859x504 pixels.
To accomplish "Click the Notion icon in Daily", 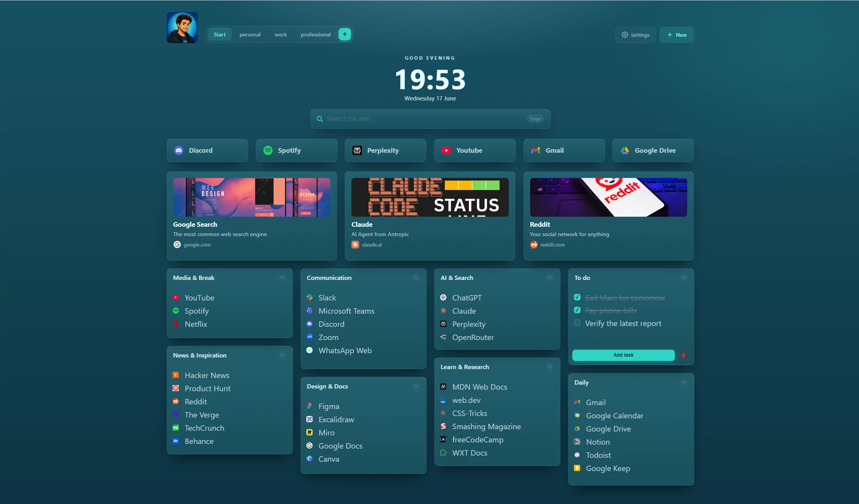I will [x=577, y=442].
